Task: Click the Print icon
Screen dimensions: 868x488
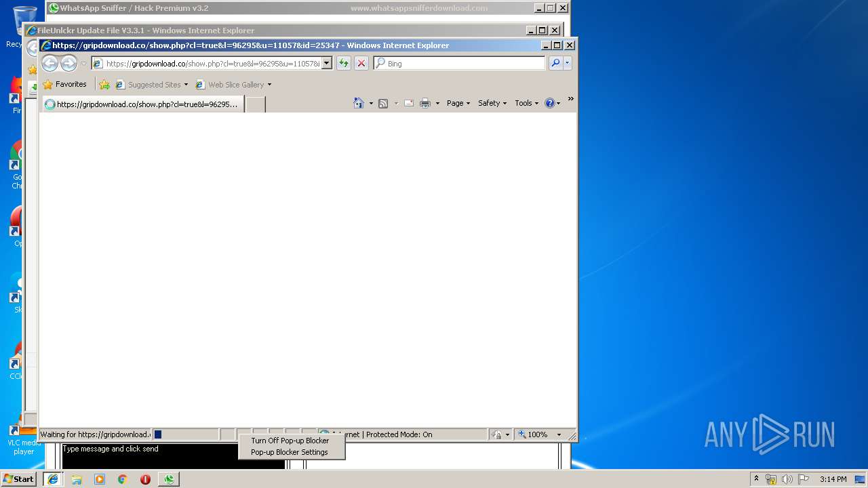Action: click(425, 103)
